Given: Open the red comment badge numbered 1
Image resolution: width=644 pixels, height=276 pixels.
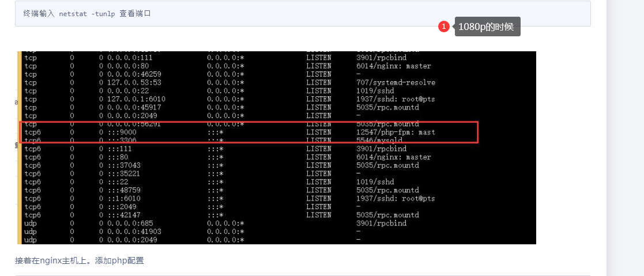Looking at the screenshot, I should click(x=443, y=27).
